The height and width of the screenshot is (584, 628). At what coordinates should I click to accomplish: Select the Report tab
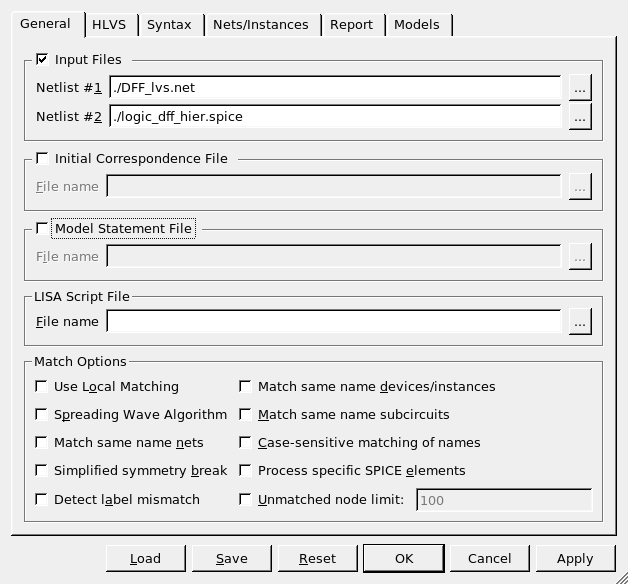351,25
